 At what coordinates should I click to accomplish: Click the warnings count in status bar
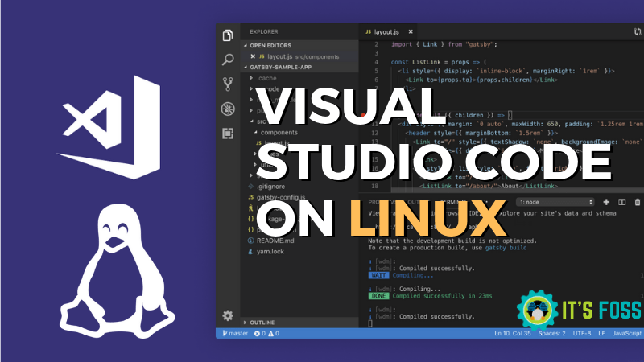tap(274, 333)
